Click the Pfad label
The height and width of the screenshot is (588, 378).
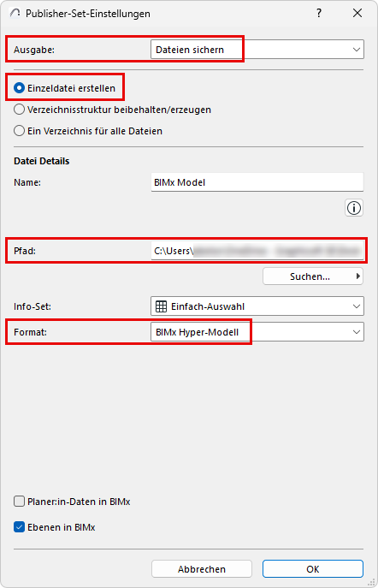tap(25, 251)
